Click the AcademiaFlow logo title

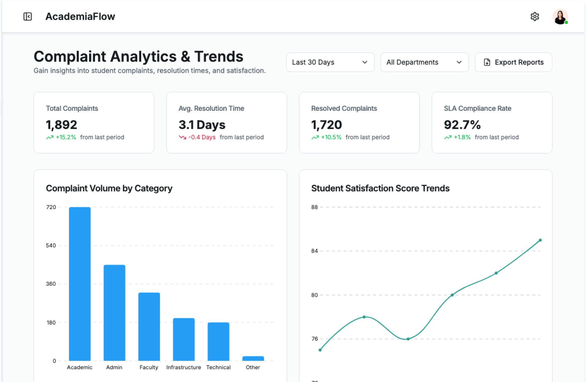pyautogui.click(x=80, y=17)
